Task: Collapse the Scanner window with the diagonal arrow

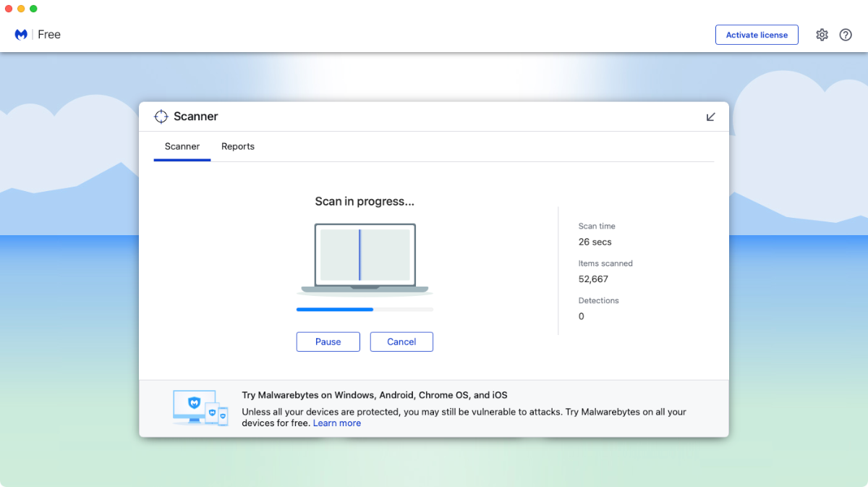Action: [x=710, y=116]
